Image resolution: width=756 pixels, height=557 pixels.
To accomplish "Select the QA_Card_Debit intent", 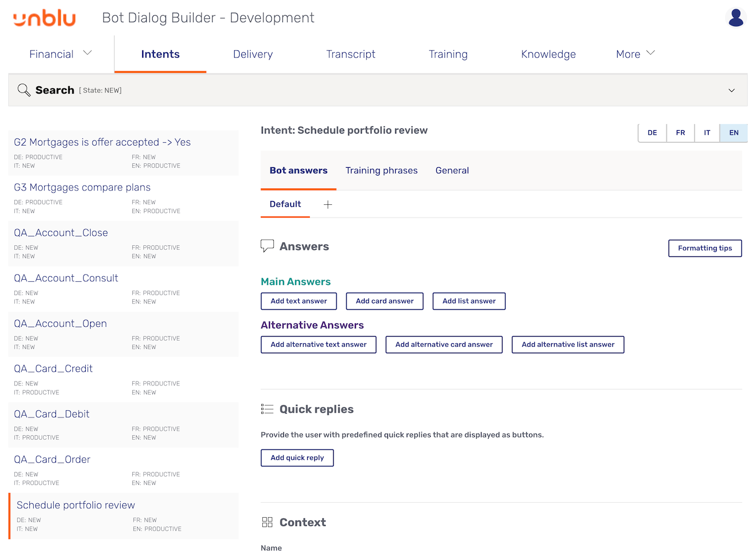I will [x=51, y=414].
